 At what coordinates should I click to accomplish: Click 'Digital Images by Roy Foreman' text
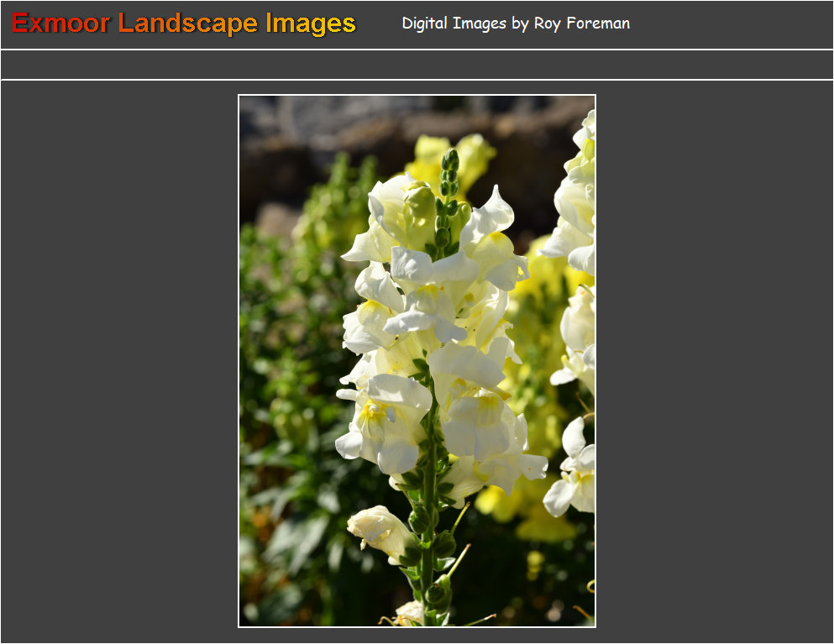tap(515, 24)
